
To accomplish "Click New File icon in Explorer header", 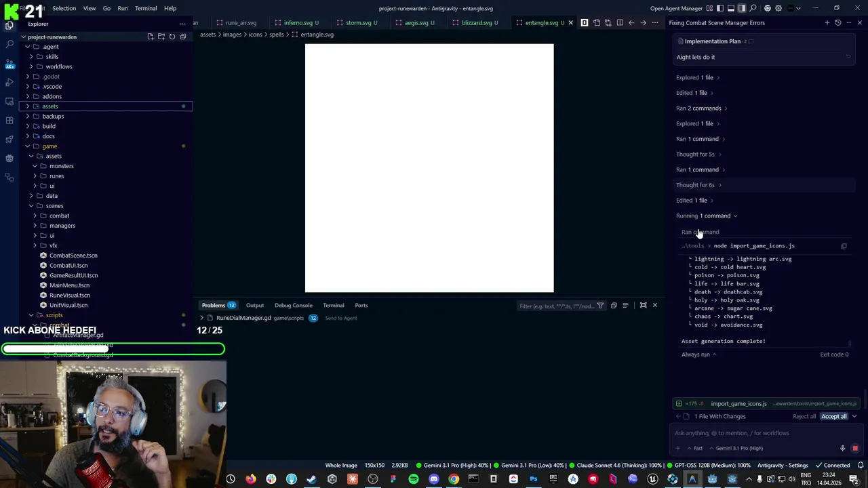I will (151, 37).
